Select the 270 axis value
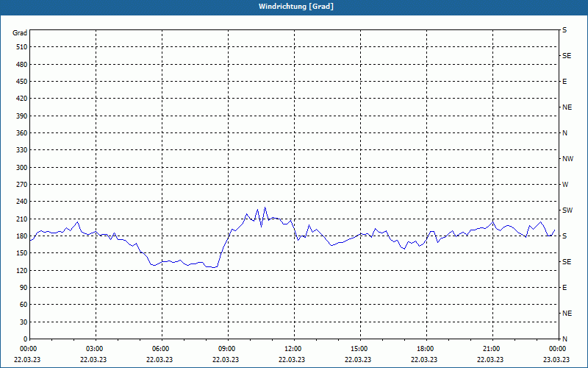 22,185
